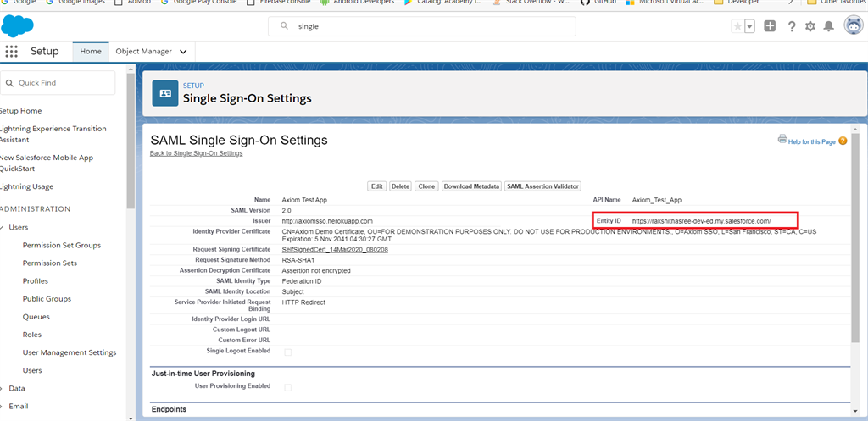Open the Stack Overflow bookmark
Image resolution: width=868 pixels, height=421 pixels.
[x=532, y=3]
